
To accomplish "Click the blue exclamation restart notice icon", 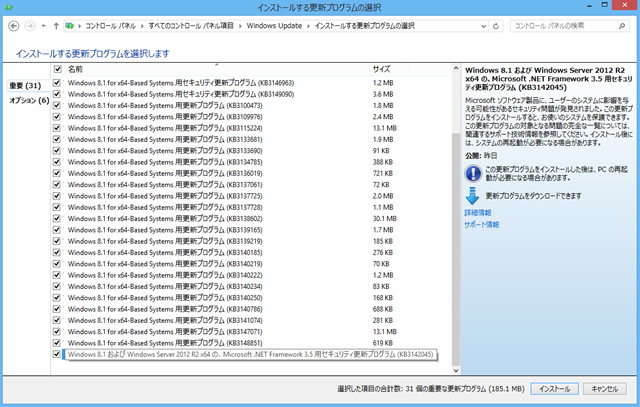I will [473, 173].
